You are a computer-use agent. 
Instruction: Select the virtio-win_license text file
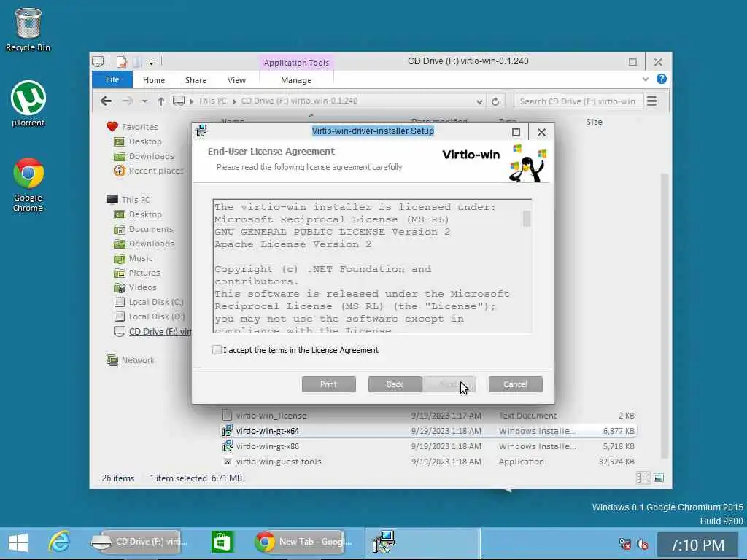click(429, 416)
